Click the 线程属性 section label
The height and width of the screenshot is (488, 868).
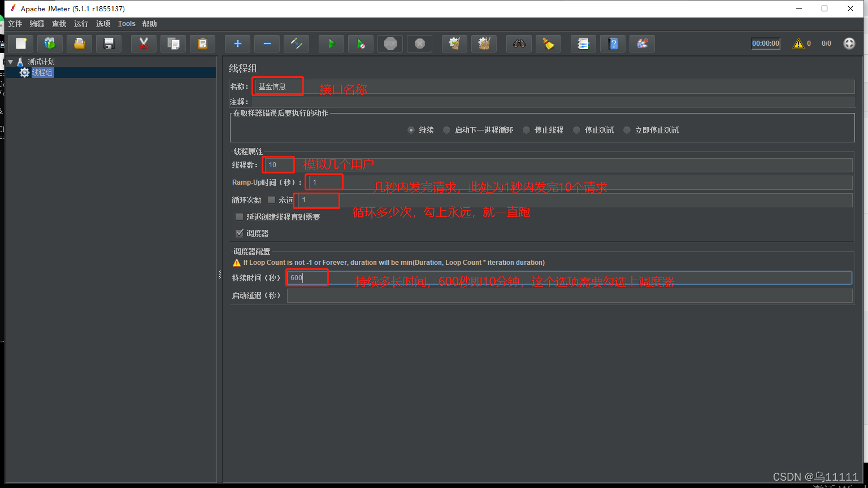[x=248, y=151]
